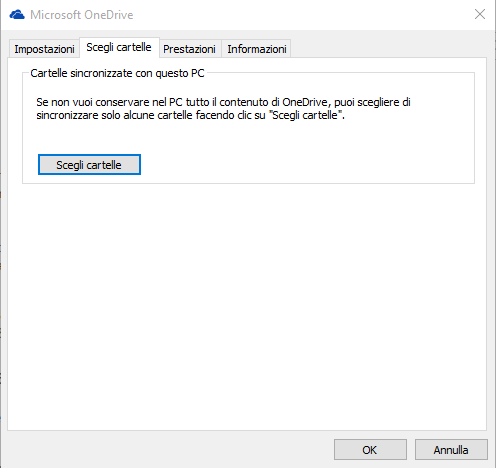Click the 'Cartelle sincronizzate con questo PC' group label
This screenshot has width=496, height=468.
pos(117,73)
